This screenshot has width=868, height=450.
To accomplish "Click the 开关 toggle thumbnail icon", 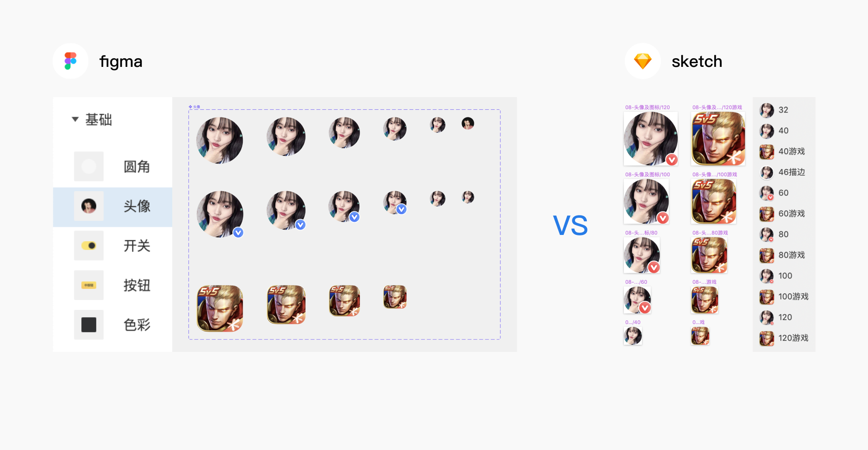I will (89, 246).
